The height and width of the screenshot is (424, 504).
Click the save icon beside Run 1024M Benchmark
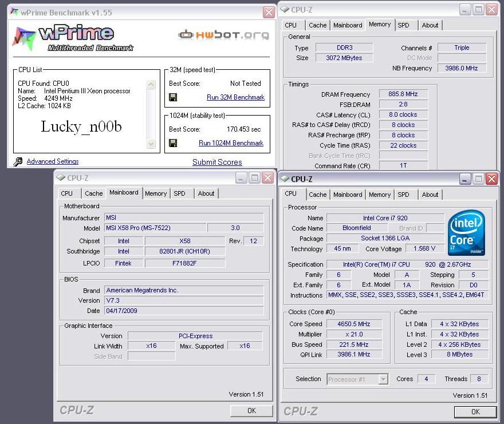(x=173, y=143)
